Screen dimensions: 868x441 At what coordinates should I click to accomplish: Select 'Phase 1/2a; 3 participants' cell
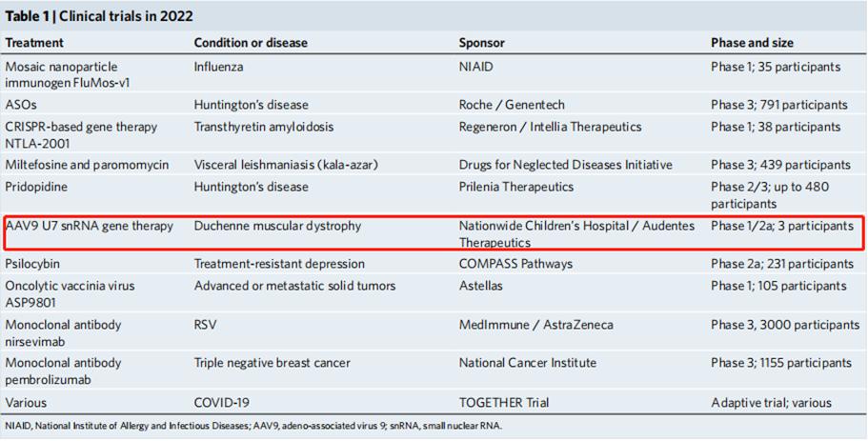click(x=782, y=226)
